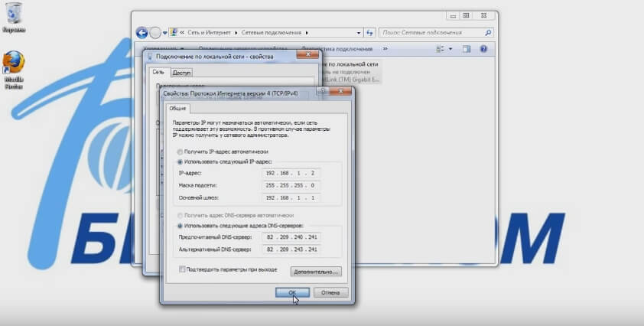
Task: Switch to the 'Доступ' tab
Action: tap(181, 73)
